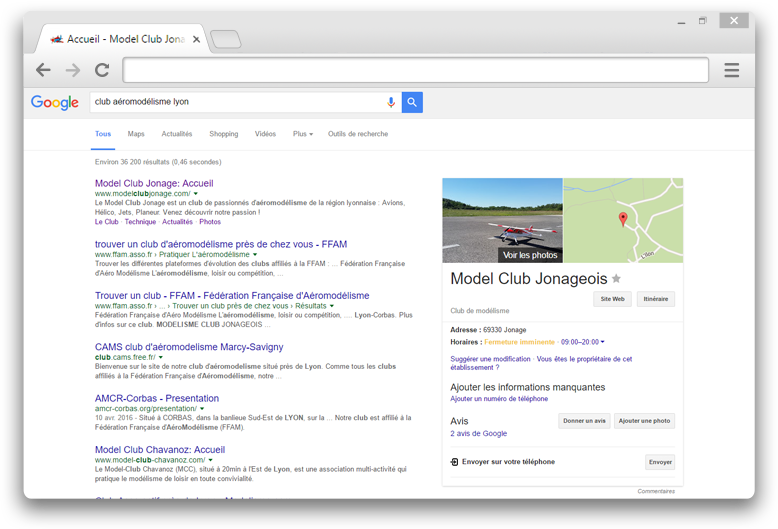Minimize the browser window
The height and width of the screenshot is (529, 778).
pos(681,21)
